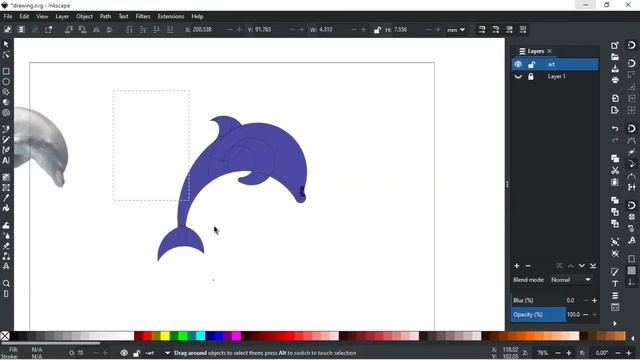This screenshot has width=640, height=360.
Task: Click the New document icon
Action: coord(615,45)
